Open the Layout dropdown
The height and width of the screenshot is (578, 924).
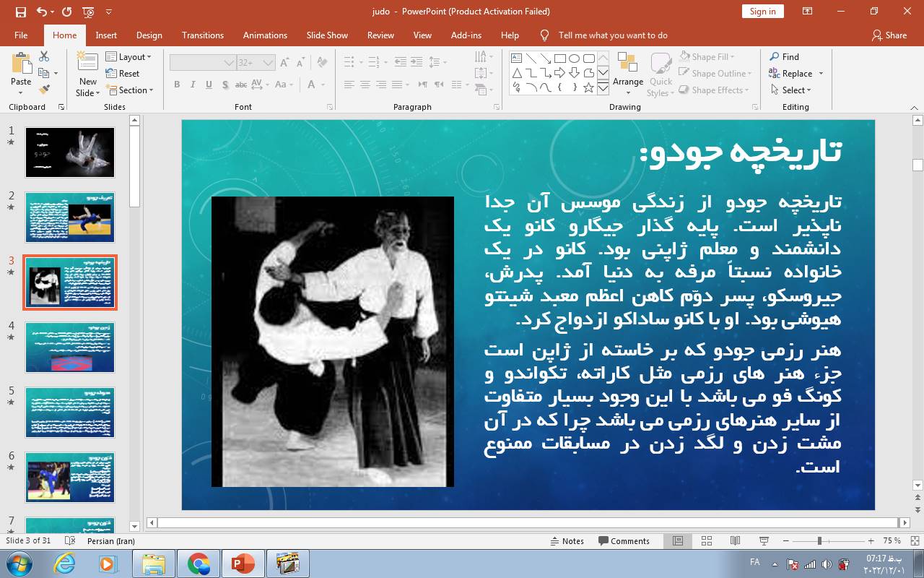coord(128,56)
